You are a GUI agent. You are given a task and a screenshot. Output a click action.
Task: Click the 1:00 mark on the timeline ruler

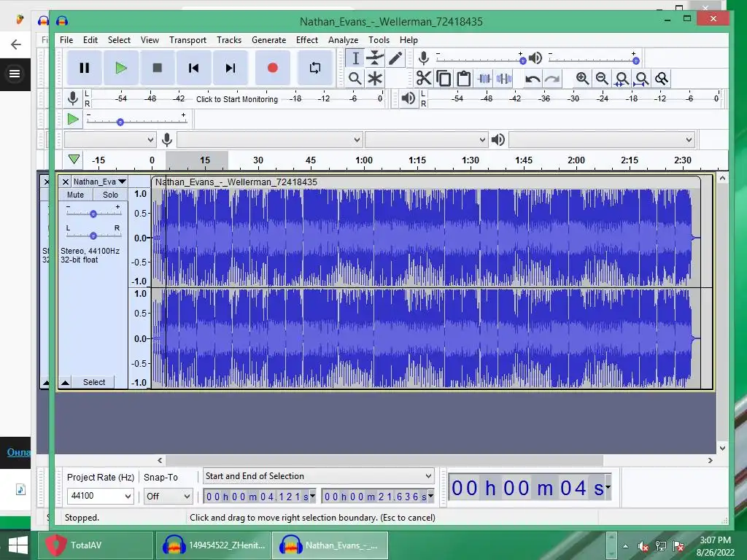click(x=364, y=160)
